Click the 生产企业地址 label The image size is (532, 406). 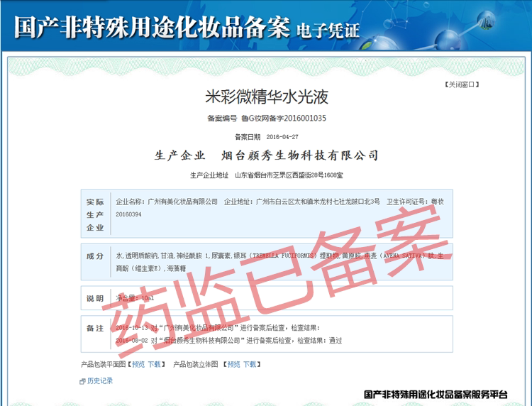pos(209,175)
